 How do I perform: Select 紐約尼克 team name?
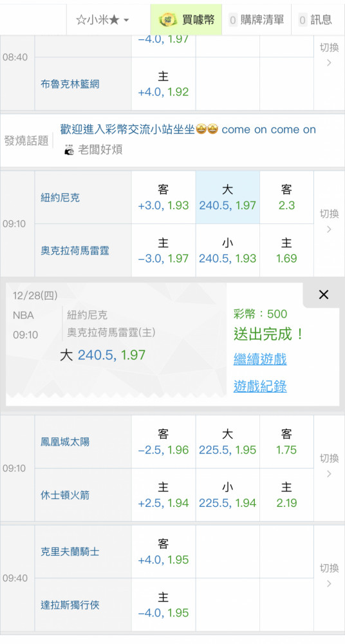click(x=60, y=198)
